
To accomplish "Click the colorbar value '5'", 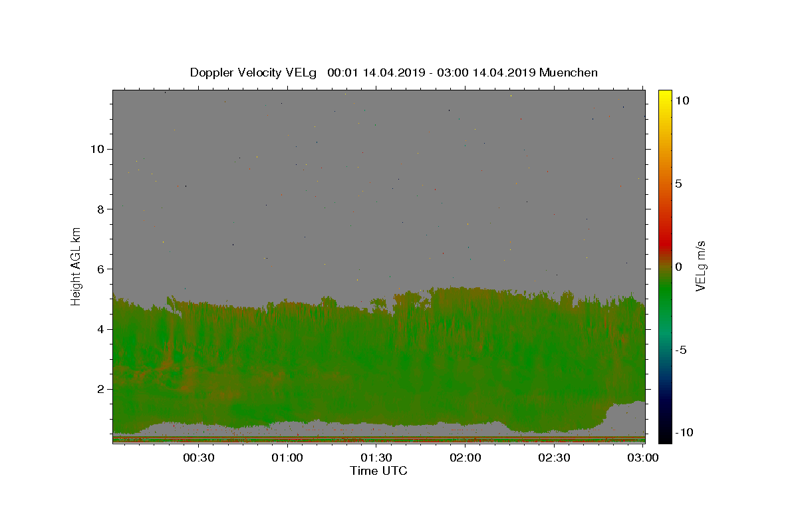I will [678, 184].
